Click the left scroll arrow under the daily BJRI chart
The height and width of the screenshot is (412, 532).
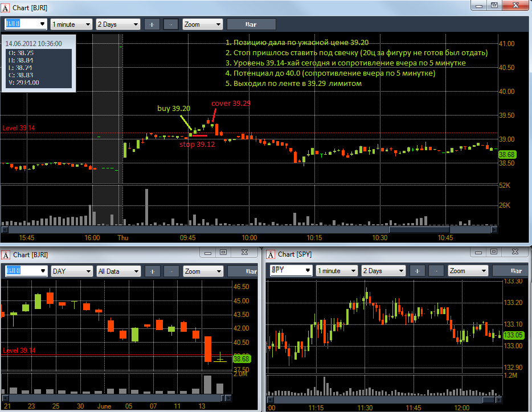pyautogui.click(x=5, y=398)
